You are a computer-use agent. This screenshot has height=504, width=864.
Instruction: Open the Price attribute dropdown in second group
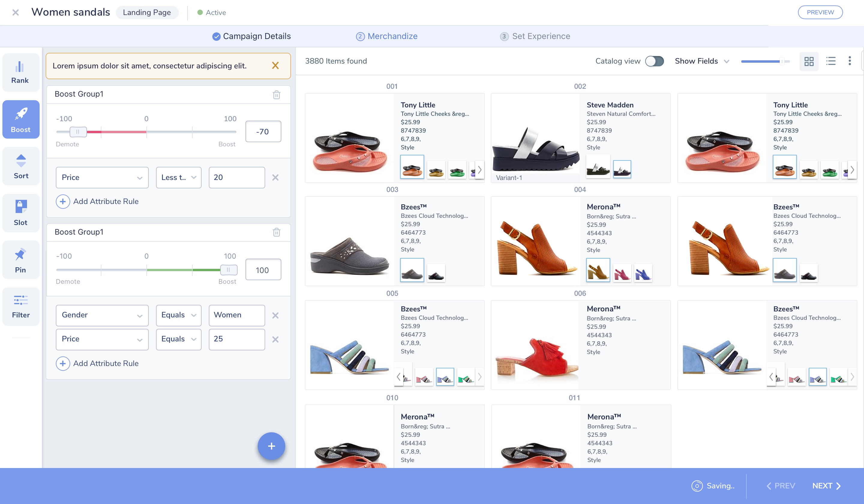[102, 339]
